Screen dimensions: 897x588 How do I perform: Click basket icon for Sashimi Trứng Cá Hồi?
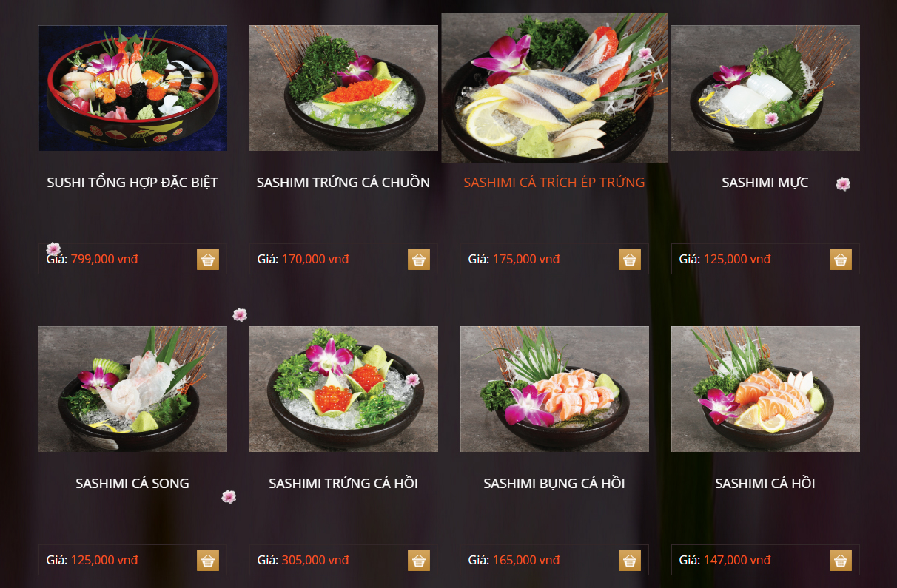tap(419, 561)
